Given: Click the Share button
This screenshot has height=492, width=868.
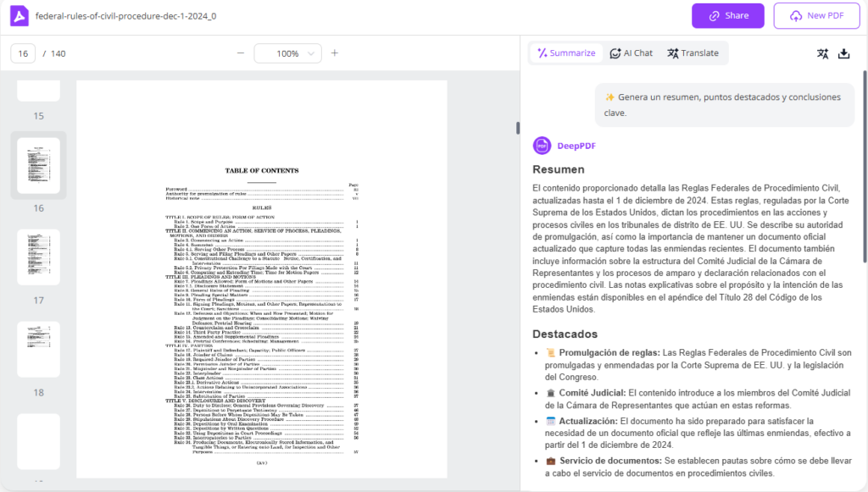Looking at the screenshot, I should pyautogui.click(x=727, y=15).
